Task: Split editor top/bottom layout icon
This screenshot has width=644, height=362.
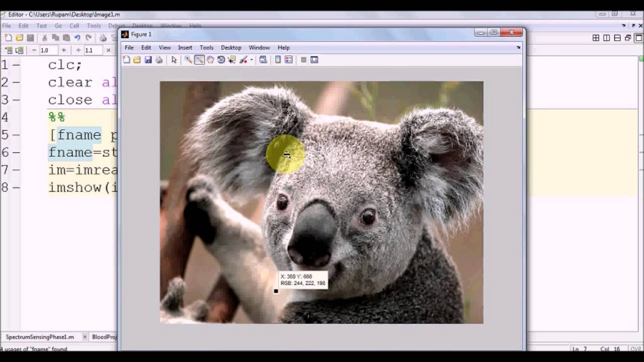Action: click(617, 38)
